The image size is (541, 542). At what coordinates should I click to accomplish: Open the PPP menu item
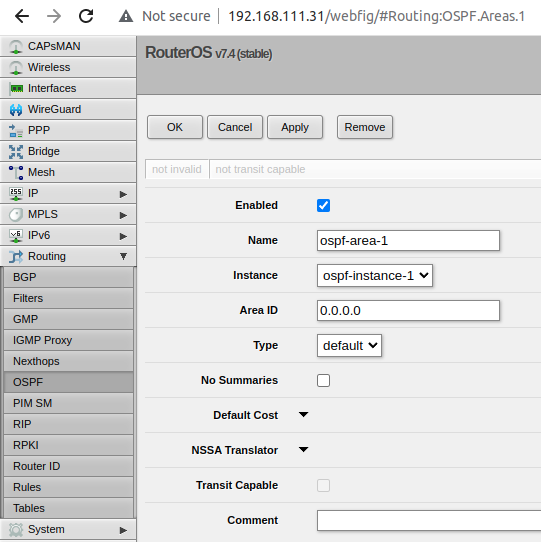(x=68, y=130)
